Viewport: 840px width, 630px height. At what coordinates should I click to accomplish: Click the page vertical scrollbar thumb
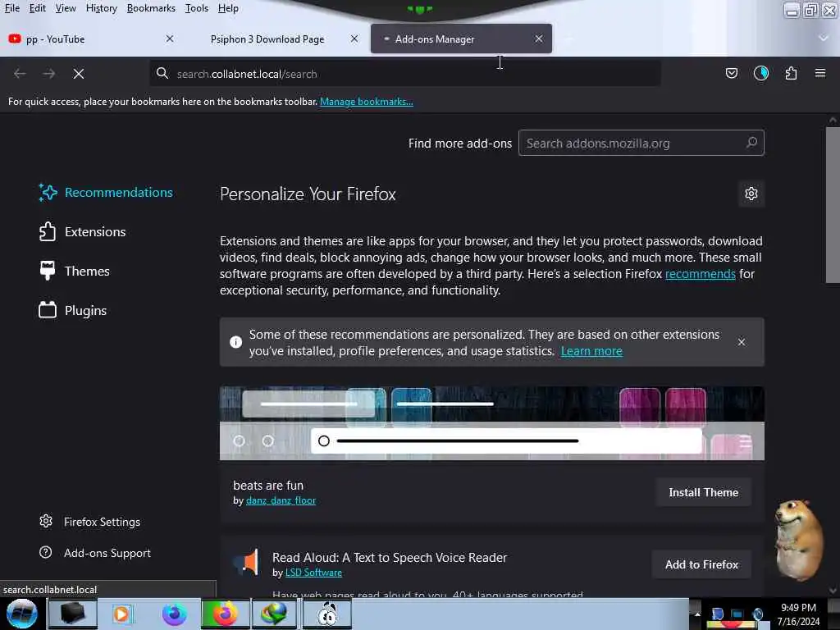pos(833,205)
